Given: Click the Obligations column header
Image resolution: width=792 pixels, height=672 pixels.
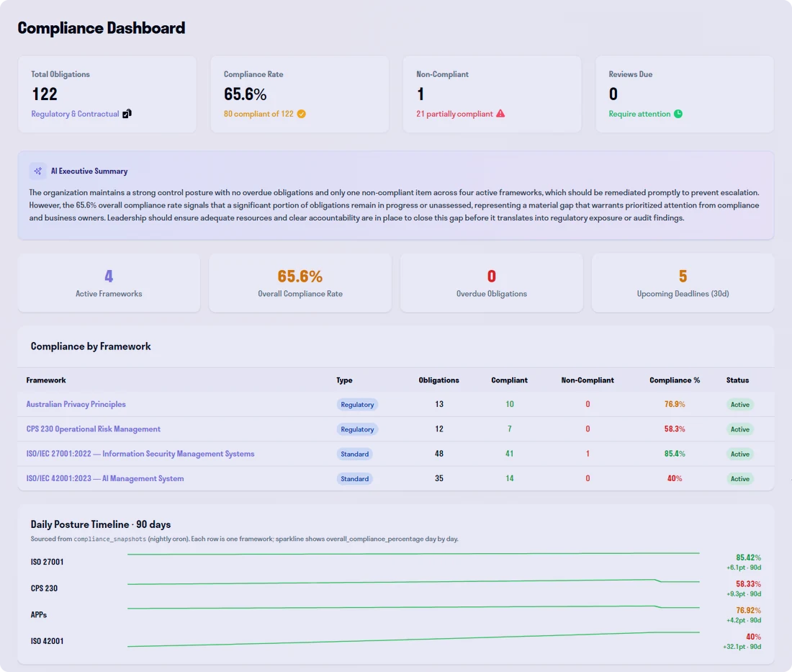Looking at the screenshot, I should pyautogui.click(x=439, y=380).
